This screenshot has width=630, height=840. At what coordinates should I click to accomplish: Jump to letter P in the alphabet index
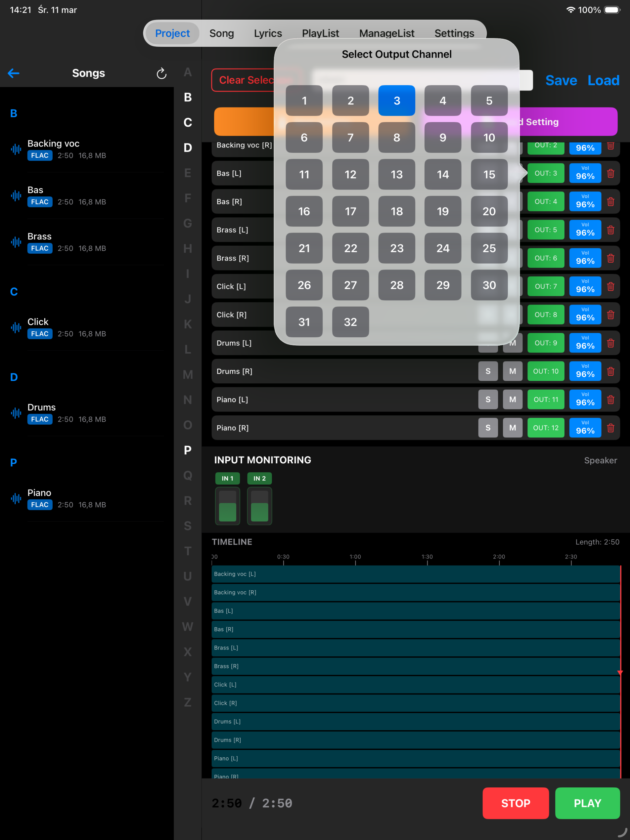click(x=187, y=450)
